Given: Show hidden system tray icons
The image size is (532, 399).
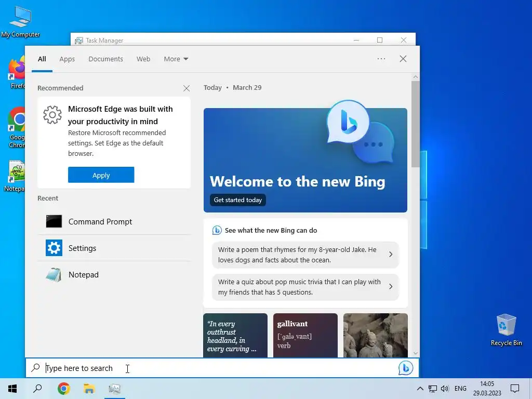Looking at the screenshot, I should (x=420, y=389).
